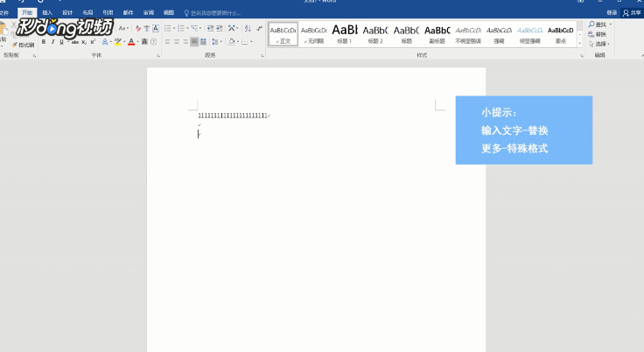The image size is (644, 352).
Task: Click the line spacing icon
Action: (214, 41)
